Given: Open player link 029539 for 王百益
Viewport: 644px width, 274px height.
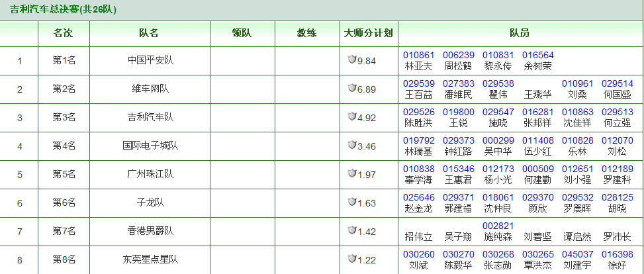Looking at the screenshot, I should tap(418, 83).
